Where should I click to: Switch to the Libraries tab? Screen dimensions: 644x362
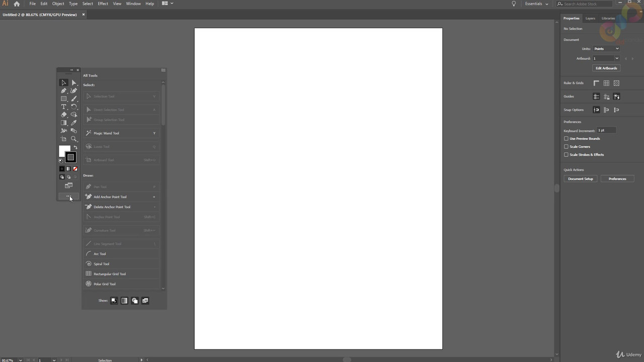(608, 18)
